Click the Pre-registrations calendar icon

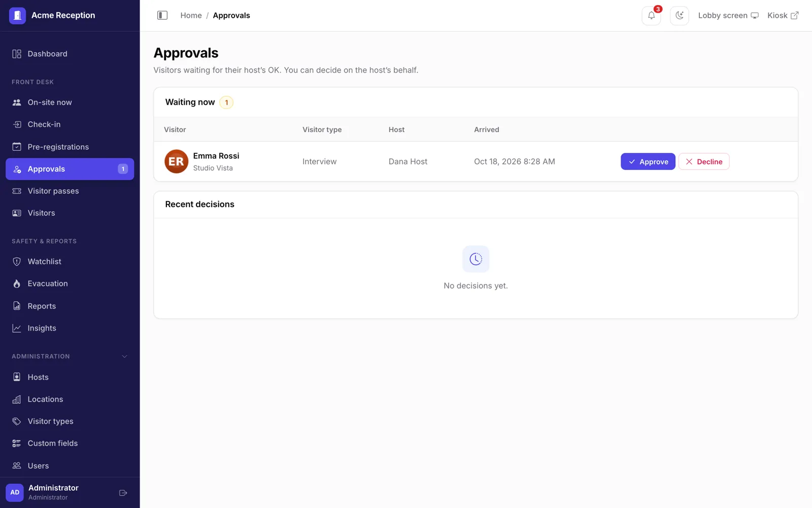(x=17, y=147)
